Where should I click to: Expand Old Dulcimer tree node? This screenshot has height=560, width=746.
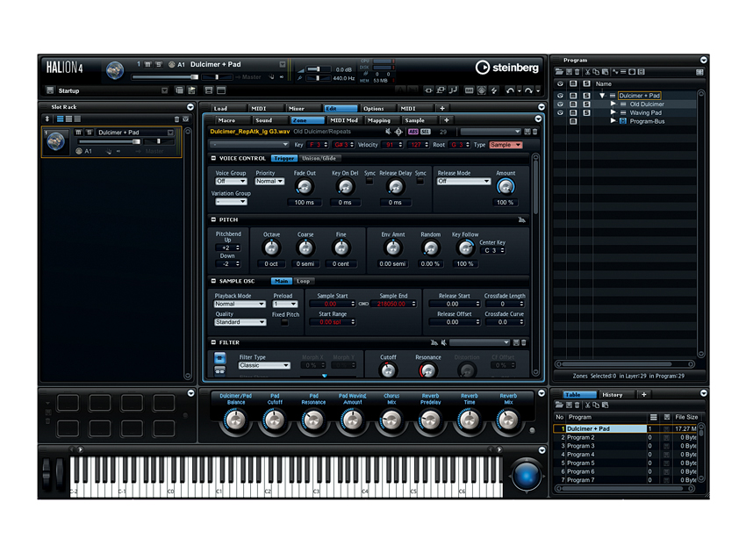click(x=613, y=104)
